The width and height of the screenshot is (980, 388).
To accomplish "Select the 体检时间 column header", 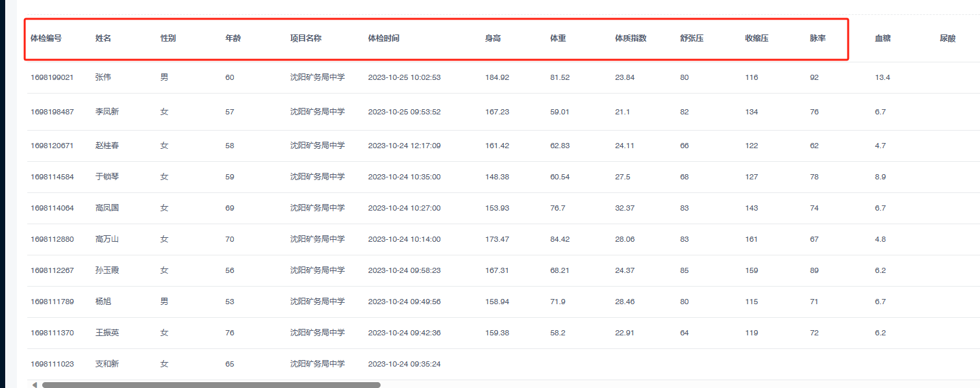I will pyautogui.click(x=384, y=38).
